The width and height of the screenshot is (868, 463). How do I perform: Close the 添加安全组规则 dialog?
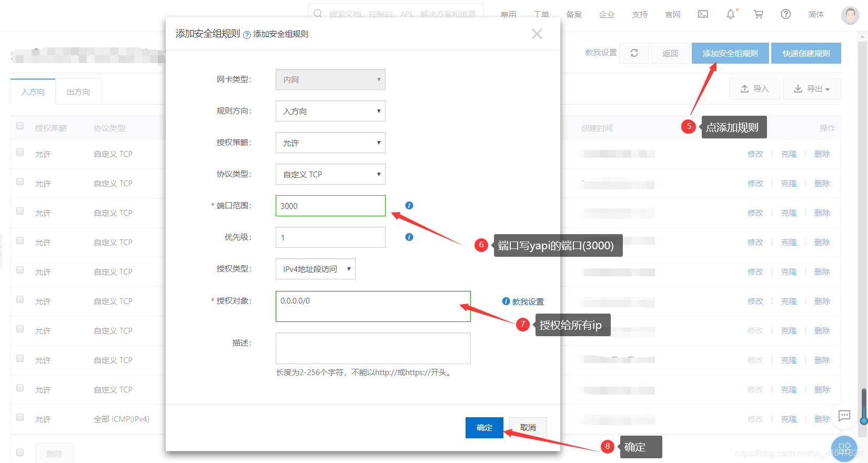(537, 34)
